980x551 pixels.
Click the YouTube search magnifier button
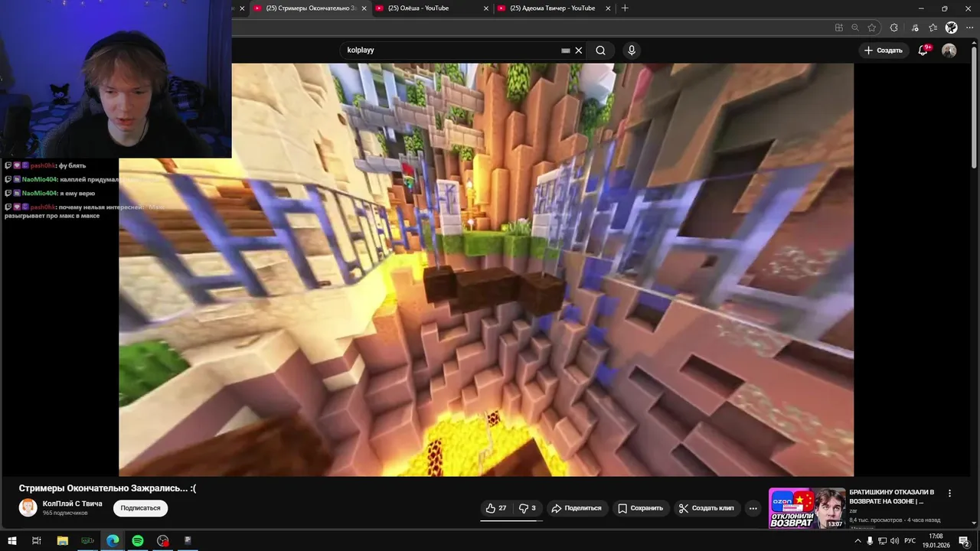click(600, 51)
